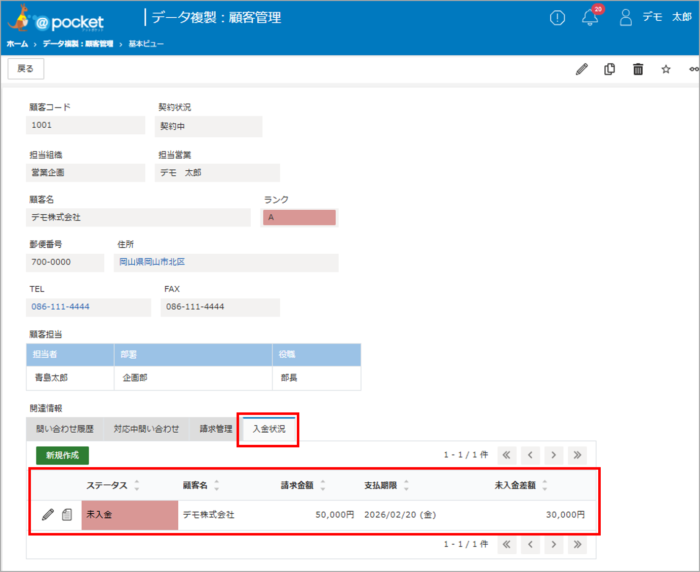Go to next page in upper pagination
Screen dimensions: 700x572
click(x=554, y=455)
